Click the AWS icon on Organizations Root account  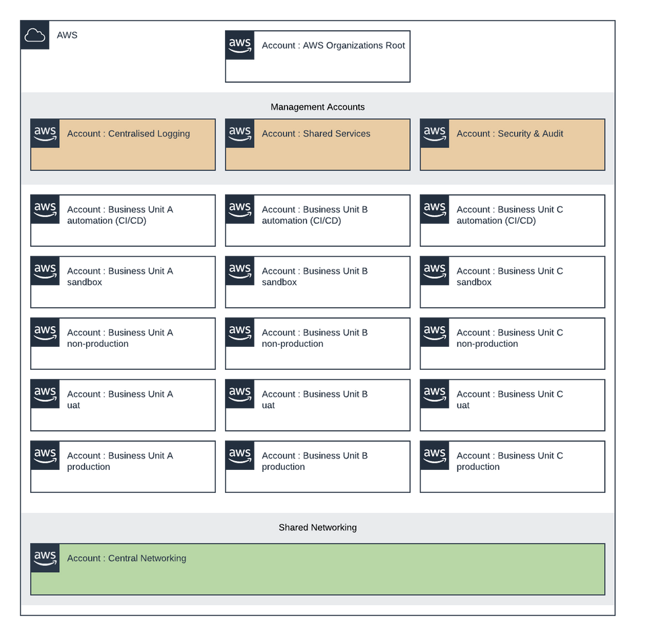click(241, 45)
